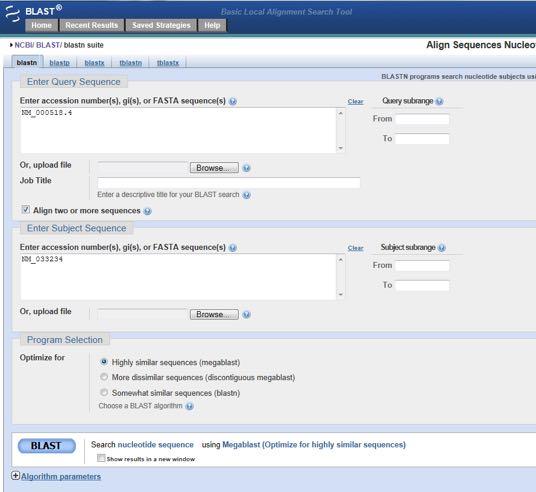This screenshot has width=536, height=492.
Task: Open Choose a BLAST algorithm help icon
Action: pyautogui.click(x=189, y=406)
